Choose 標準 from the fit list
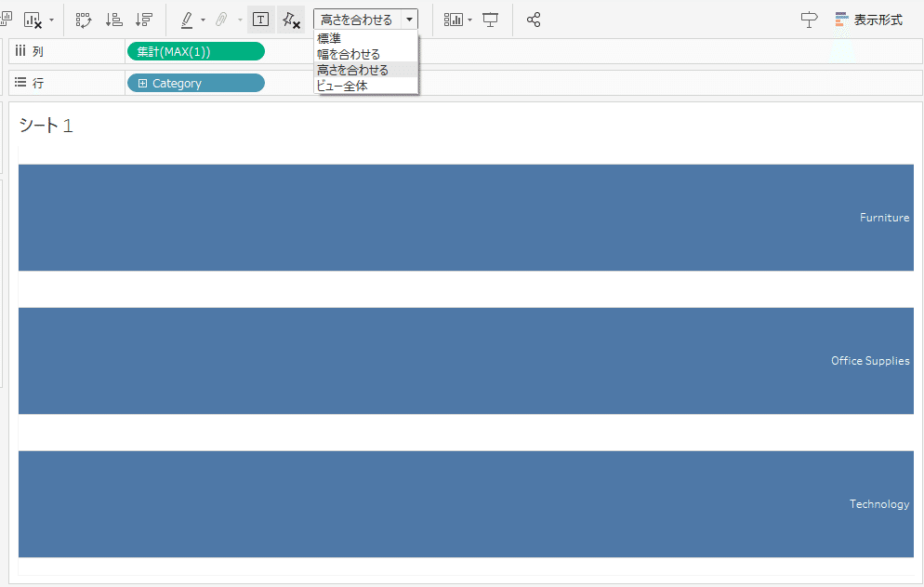Image resolution: width=924 pixels, height=587 pixels. pos(365,38)
